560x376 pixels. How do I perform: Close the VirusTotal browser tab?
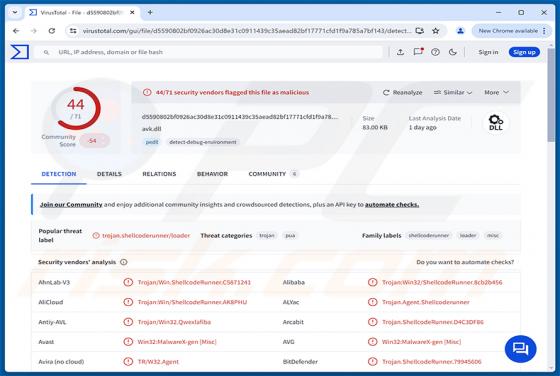click(x=132, y=12)
